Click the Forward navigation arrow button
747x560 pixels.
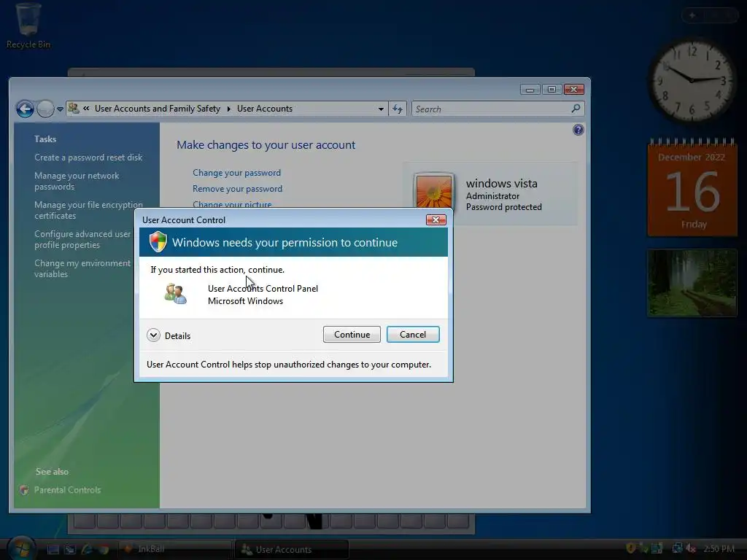(45, 109)
